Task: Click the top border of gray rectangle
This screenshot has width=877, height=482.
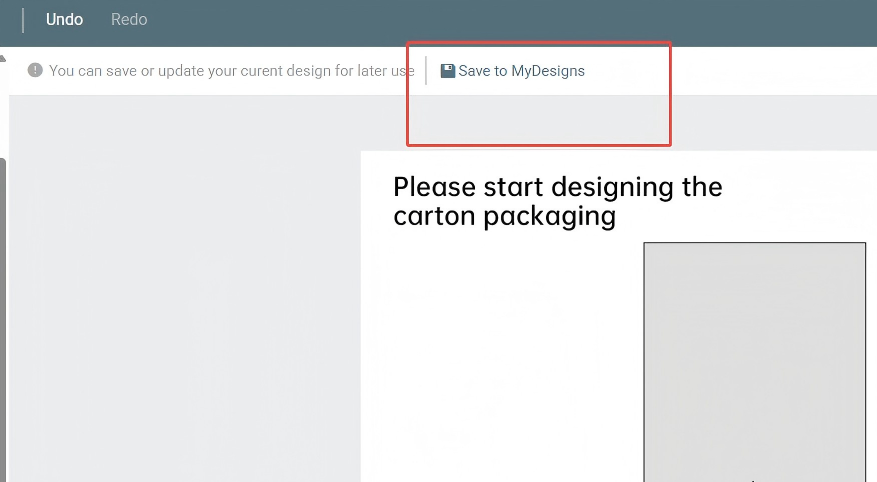Action: point(754,242)
